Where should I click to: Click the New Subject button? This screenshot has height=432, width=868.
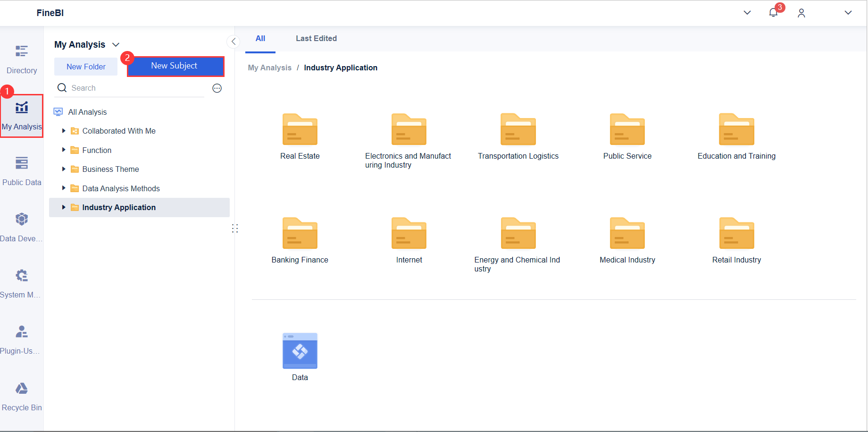pos(175,66)
